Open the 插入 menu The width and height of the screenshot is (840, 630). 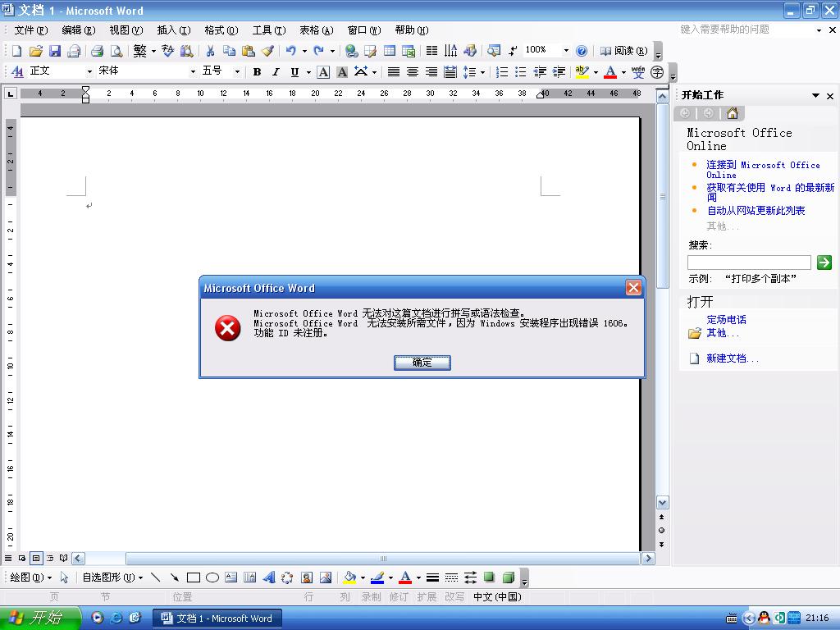(174, 30)
